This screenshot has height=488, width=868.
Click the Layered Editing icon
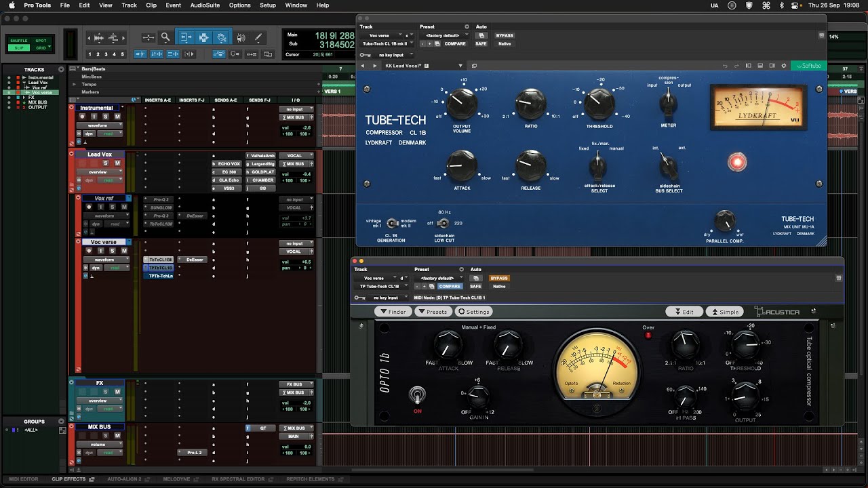(x=268, y=54)
